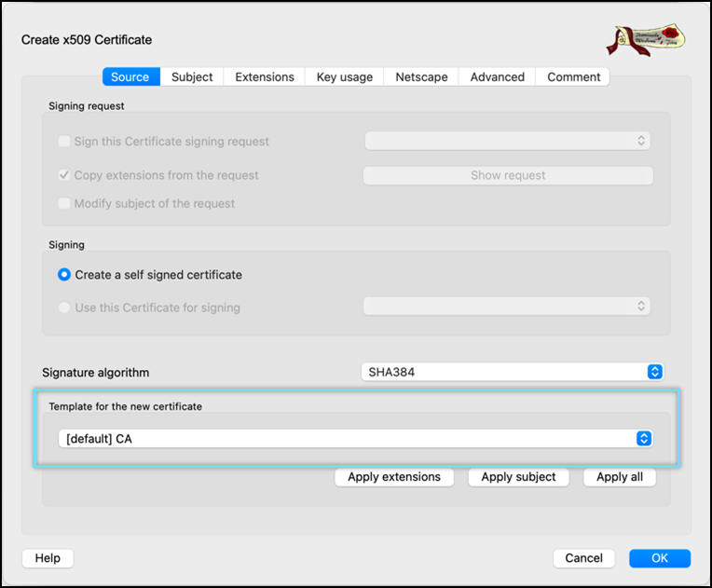
Task: Select Create a self signed certificate
Action: coord(64,275)
